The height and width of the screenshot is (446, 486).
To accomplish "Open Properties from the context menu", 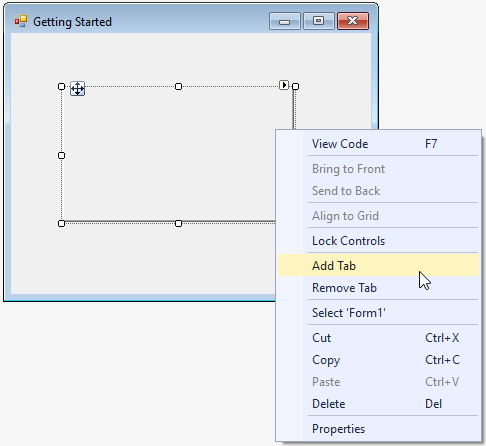I will click(378, 429).
